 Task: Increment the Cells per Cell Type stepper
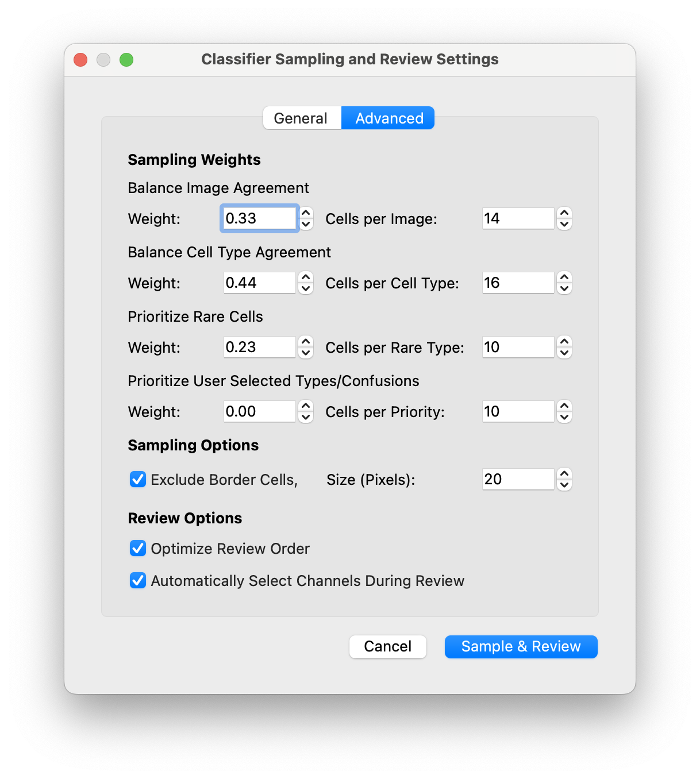(564, 278)
